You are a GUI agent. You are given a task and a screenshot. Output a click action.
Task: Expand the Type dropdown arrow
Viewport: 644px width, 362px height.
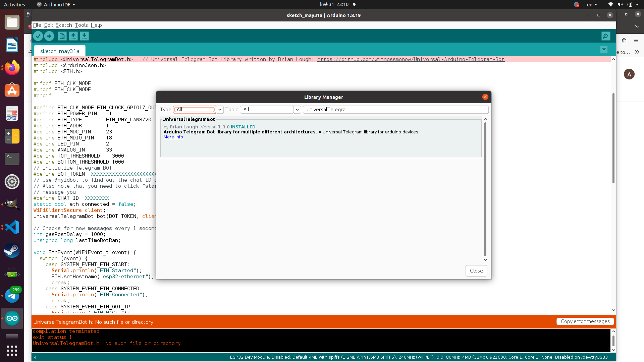coord(220,110)
